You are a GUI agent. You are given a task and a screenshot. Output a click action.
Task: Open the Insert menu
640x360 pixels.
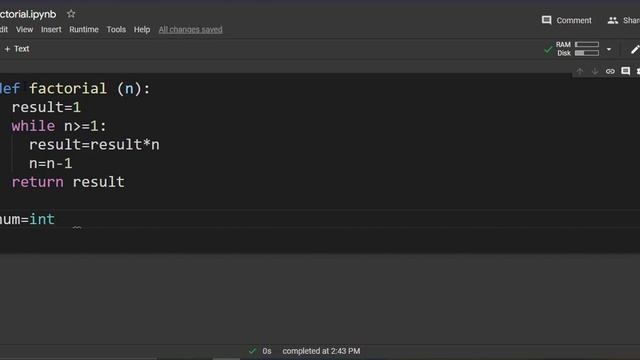click(x=51, y=29)
